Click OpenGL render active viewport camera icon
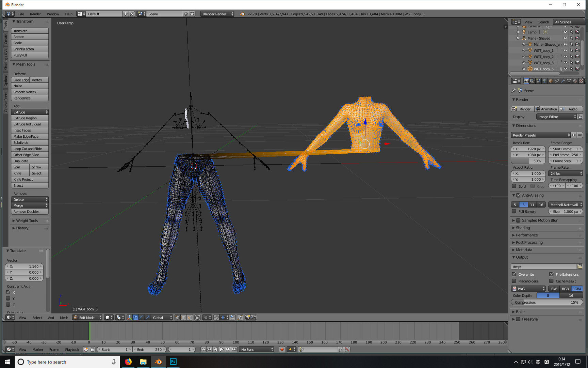This screenshot has height=368, width=588. pyautogui.click(x=247, y=318)
